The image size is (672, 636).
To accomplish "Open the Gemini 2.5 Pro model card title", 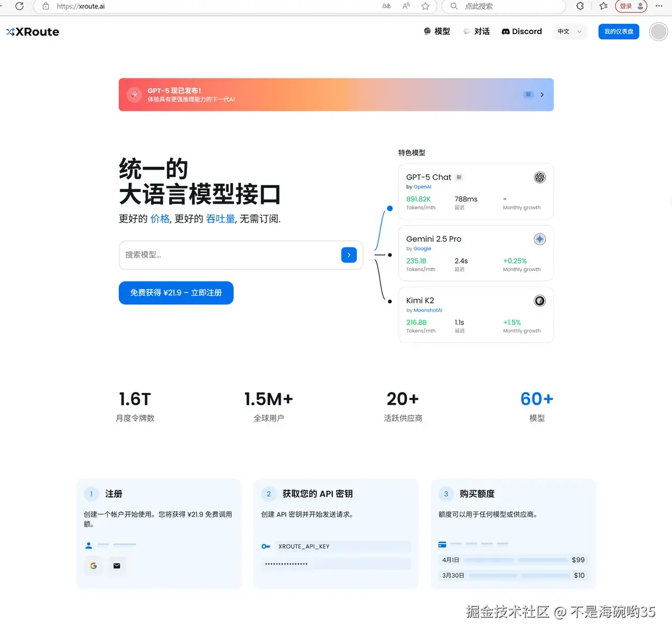I will pos(434,239).
